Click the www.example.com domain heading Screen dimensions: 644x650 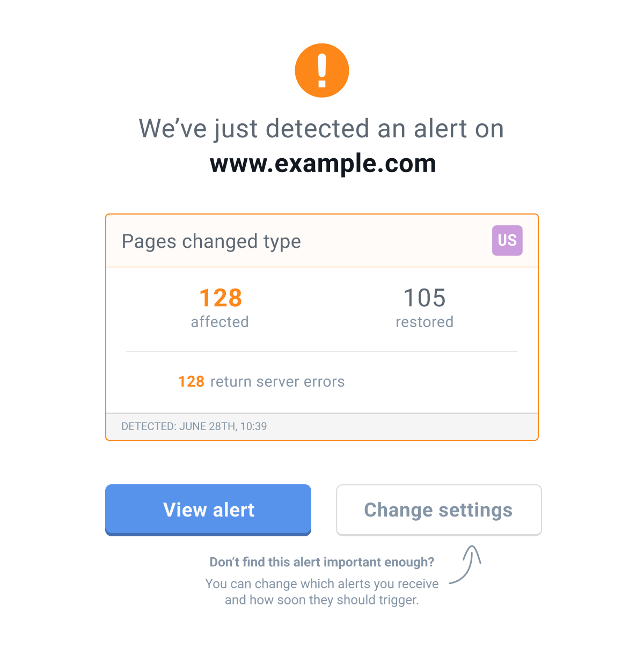323,164
